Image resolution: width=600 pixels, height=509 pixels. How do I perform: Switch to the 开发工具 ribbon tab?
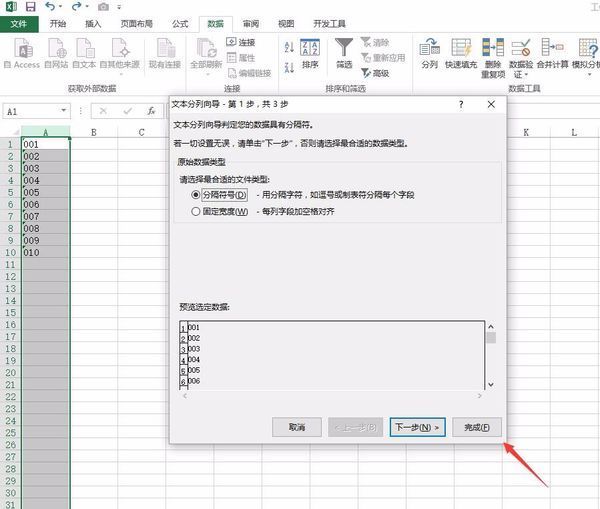329,24
